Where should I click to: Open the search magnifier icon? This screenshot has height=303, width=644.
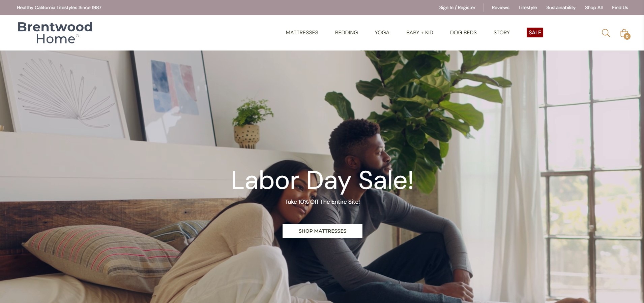click(x=606, y=33)
